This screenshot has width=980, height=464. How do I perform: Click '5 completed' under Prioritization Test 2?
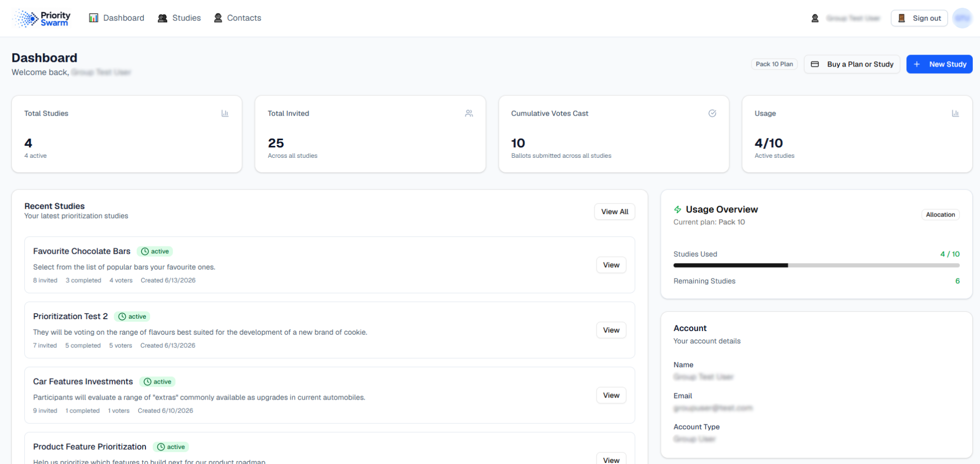(83, 345)
